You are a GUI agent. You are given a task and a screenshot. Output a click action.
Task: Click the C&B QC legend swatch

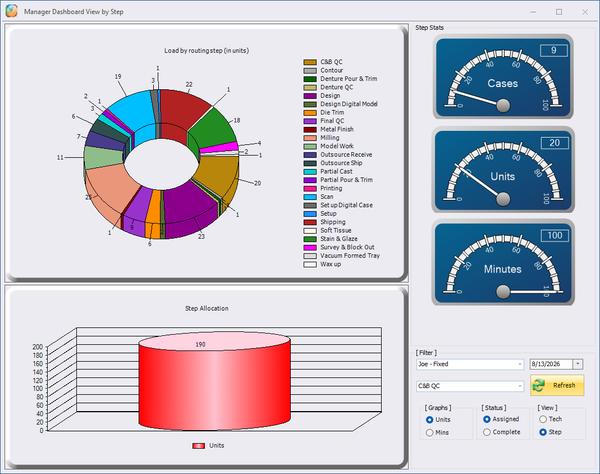pos(310,62)
